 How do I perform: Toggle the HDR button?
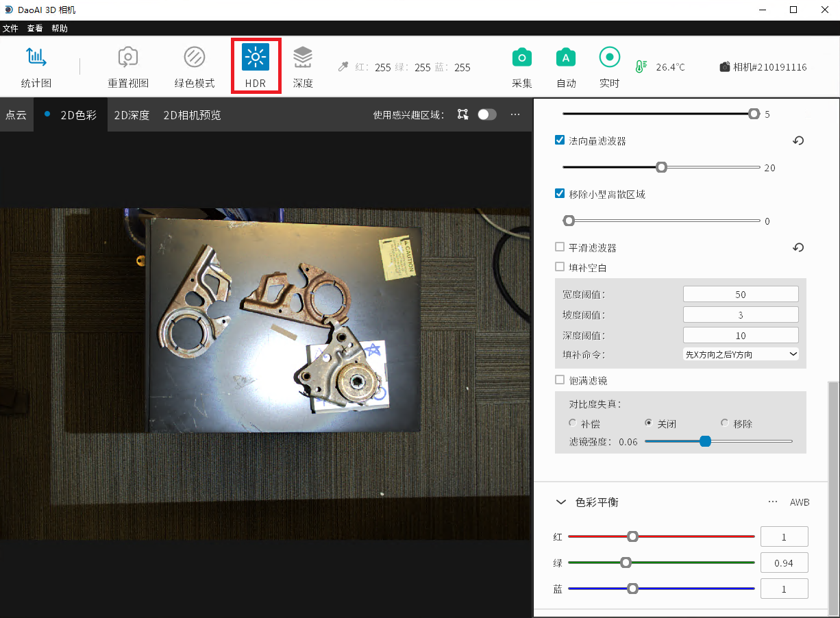point(256,58)
